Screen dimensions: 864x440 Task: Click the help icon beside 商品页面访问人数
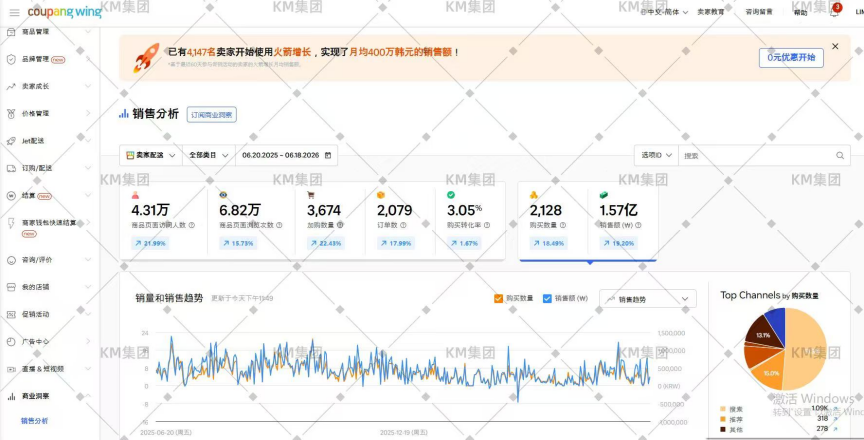point(191,225)
